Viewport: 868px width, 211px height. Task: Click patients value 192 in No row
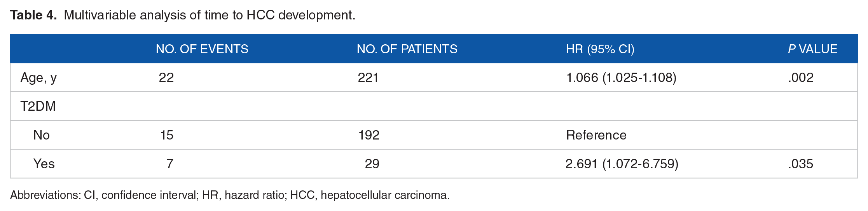coord(369,135)
